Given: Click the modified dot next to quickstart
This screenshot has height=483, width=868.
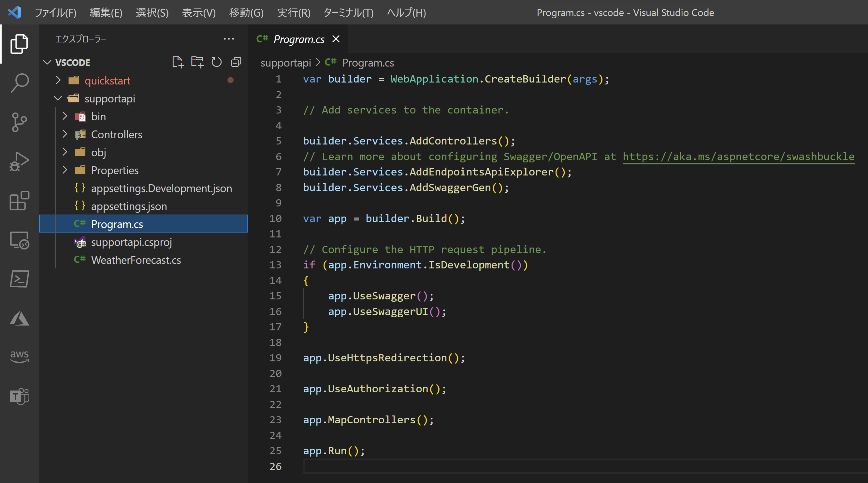Looking at the screenshot, I should pyautogui.click(x=230, y=80).
